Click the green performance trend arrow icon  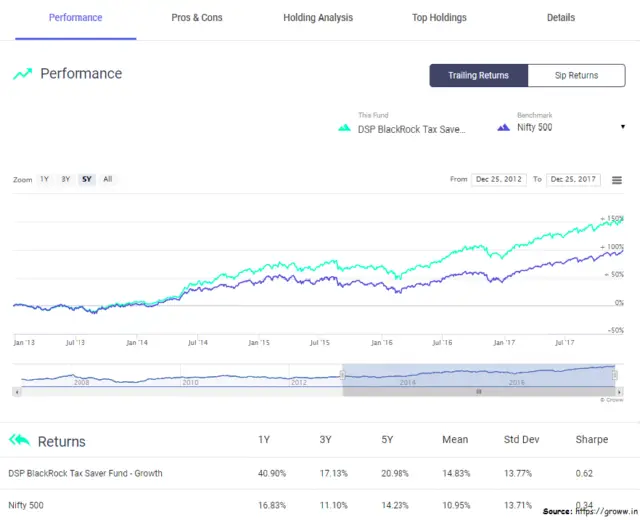[x=22, y=74]
